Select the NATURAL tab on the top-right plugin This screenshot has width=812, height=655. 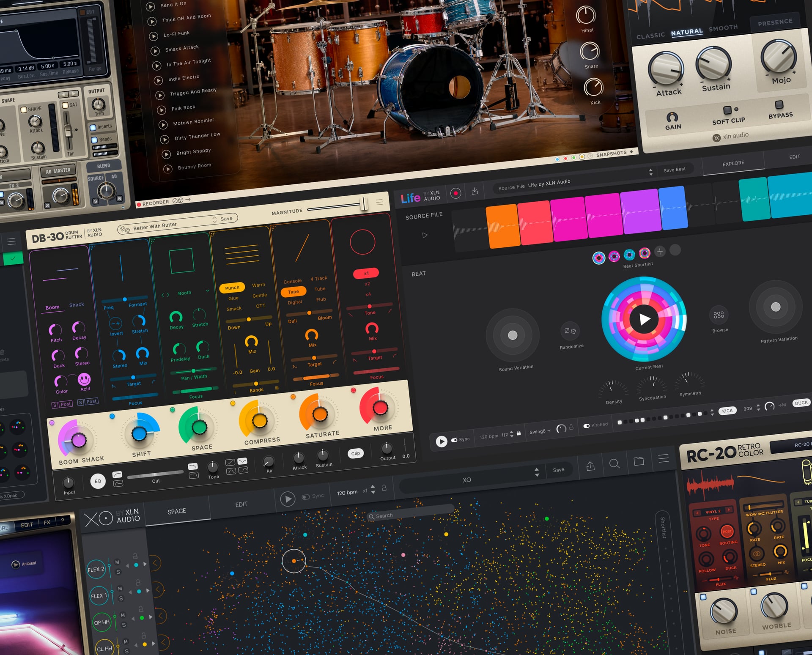(687, 31)
